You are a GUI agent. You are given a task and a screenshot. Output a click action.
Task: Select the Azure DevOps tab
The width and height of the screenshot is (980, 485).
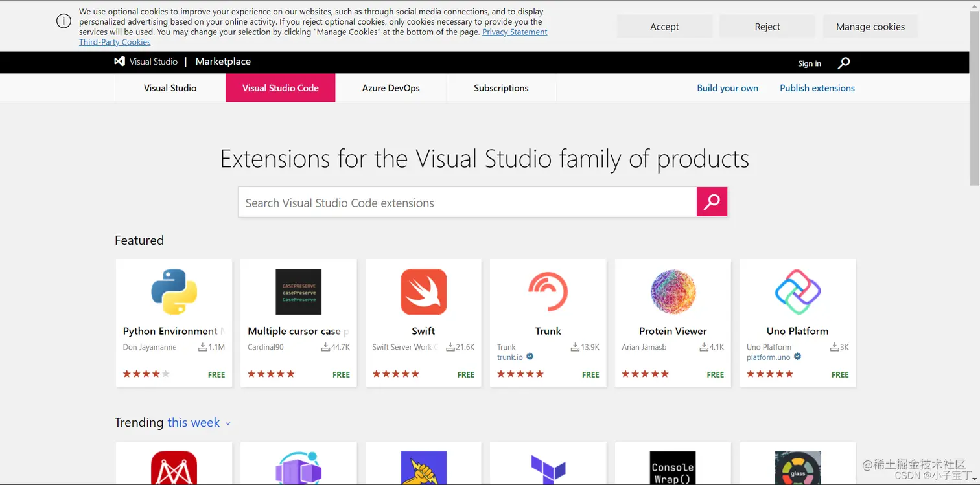click(x=391, y=88)
